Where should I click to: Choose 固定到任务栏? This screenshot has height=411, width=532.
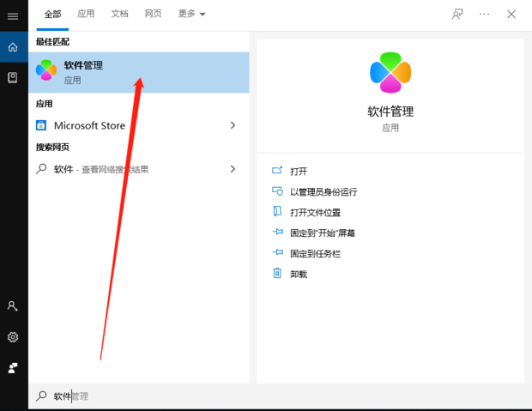click(315, 253)
